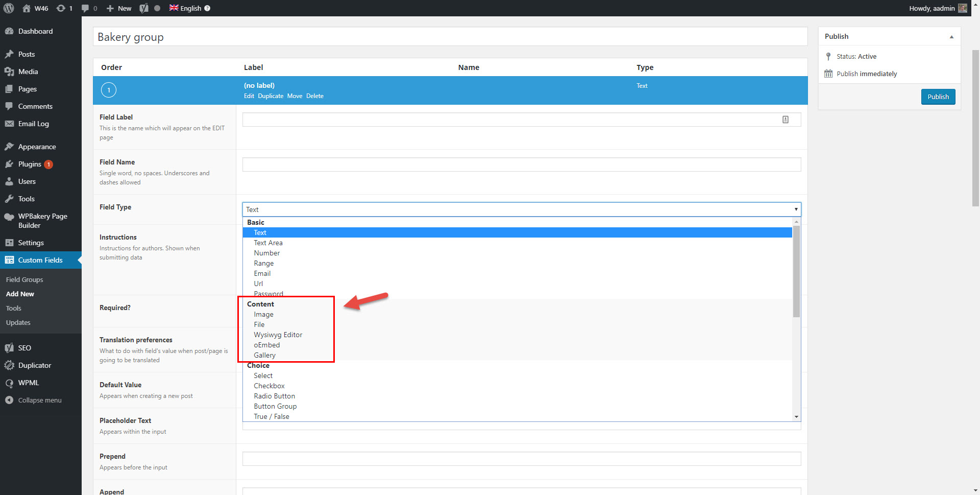This screenshot has width=980, height=495.
Task: Click the blue Publish button
Action: [x=938, y=97]
